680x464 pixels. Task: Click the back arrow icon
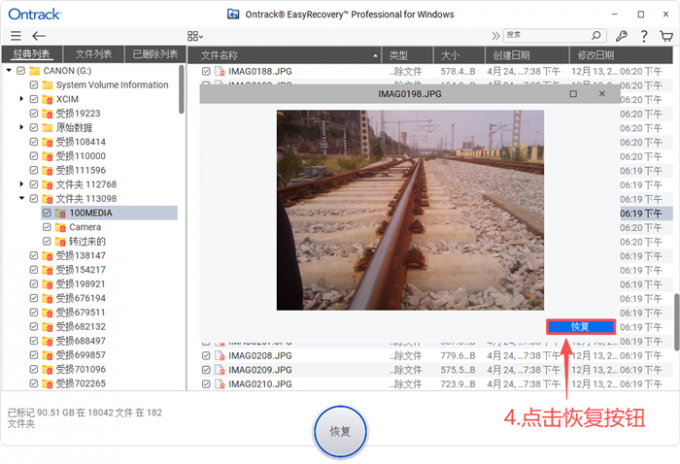(40, 36)
